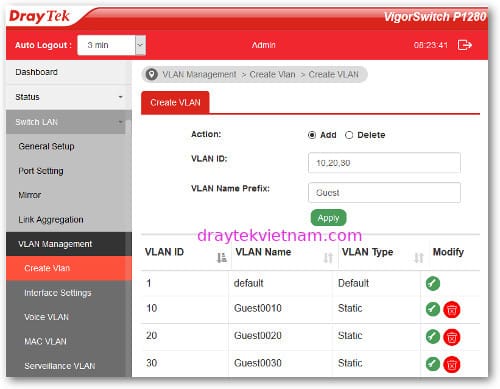Select Create Vlan submenu item
Viewport: 500px width, 389px height.
[69, 268]
